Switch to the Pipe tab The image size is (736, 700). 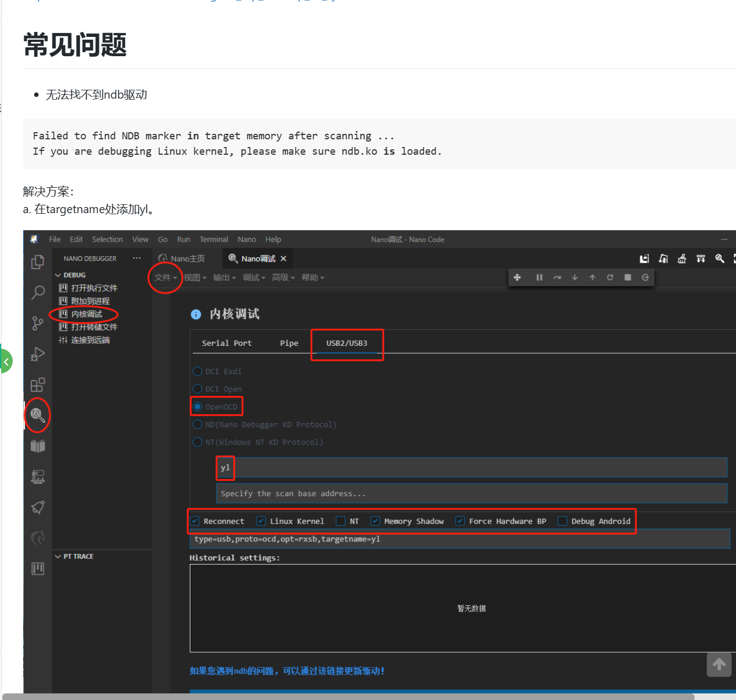tap(289, 343)
